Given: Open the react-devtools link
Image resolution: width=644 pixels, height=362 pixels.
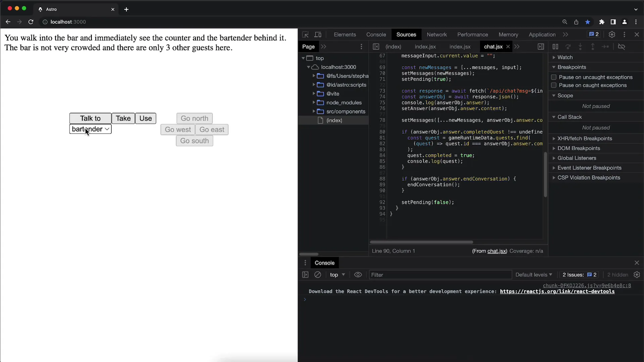Looking at the screenshot, I should point(557,291).
